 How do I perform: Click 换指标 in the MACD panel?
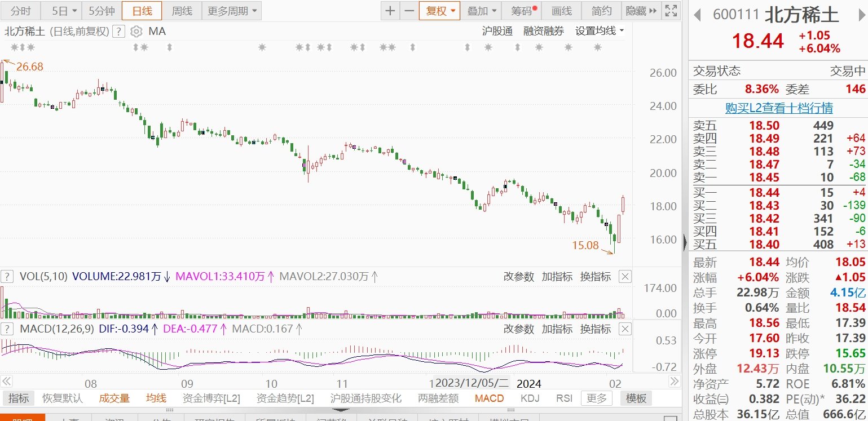[596, 329]
